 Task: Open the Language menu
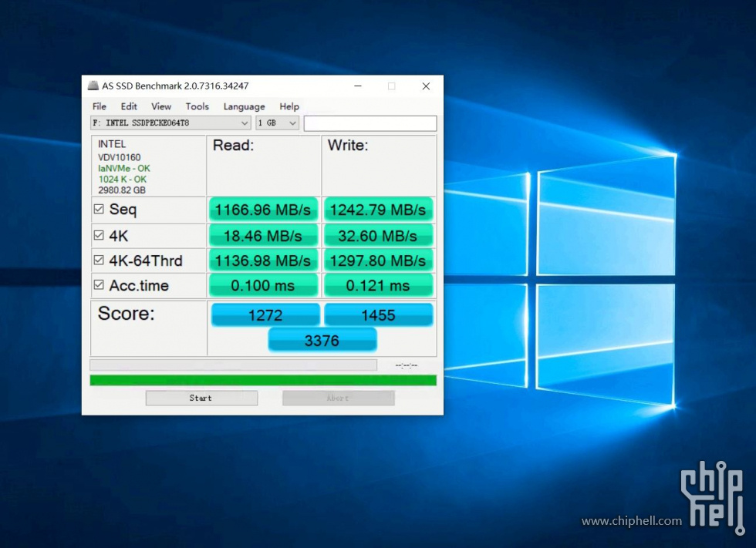[x=244, y=106]
